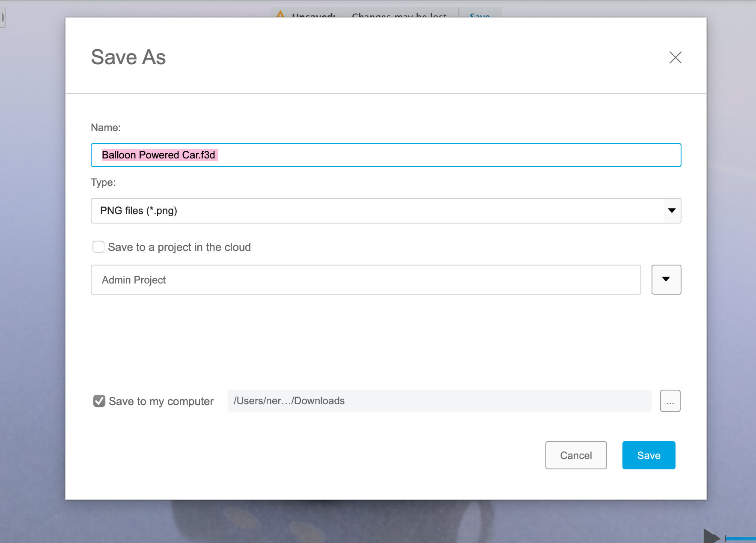This screenshot has width=756, height=543.
Task: Click the blue Save button
Action: click(x=649, y=455)
